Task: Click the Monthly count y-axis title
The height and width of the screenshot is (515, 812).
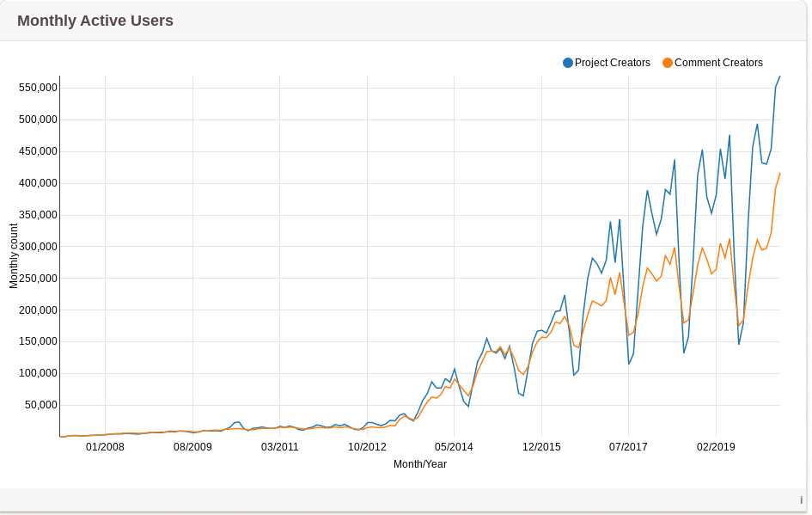Action: click(14, 255)
